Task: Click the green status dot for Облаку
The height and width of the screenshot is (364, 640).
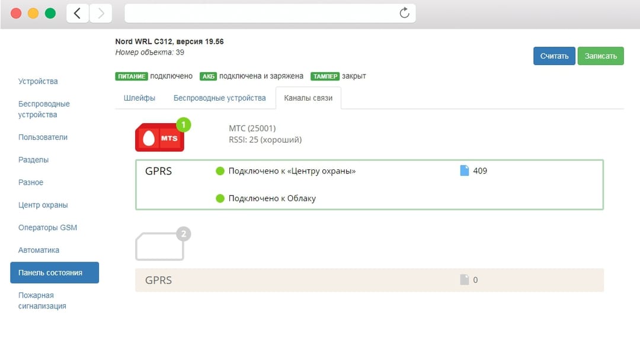Action: [x=220, y=198]
